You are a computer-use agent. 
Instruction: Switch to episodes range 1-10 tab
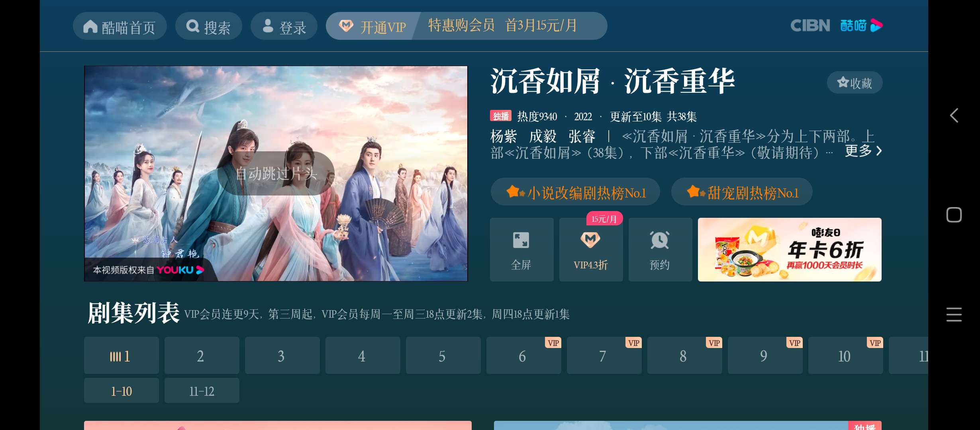pos(122,391)
